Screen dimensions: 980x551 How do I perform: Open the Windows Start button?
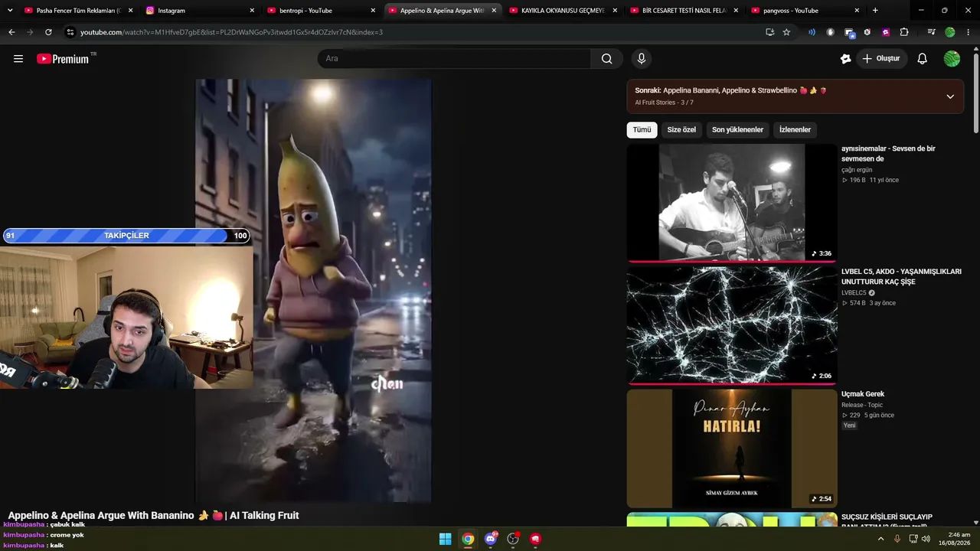445,539
